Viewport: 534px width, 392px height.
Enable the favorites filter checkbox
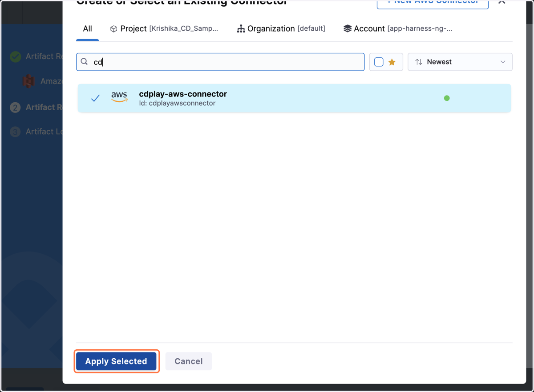coord(379,62)
